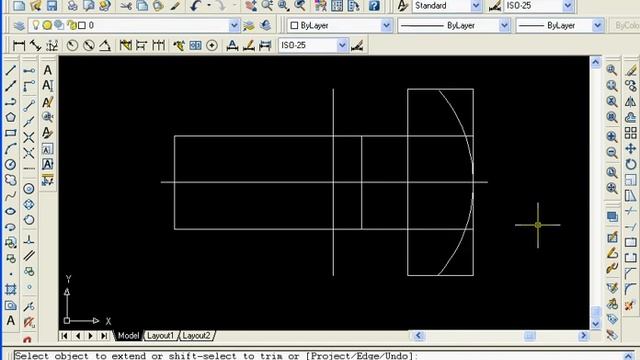Expand the layer list dropdown
Screen dimensions: 640x360
pos(234,25)
